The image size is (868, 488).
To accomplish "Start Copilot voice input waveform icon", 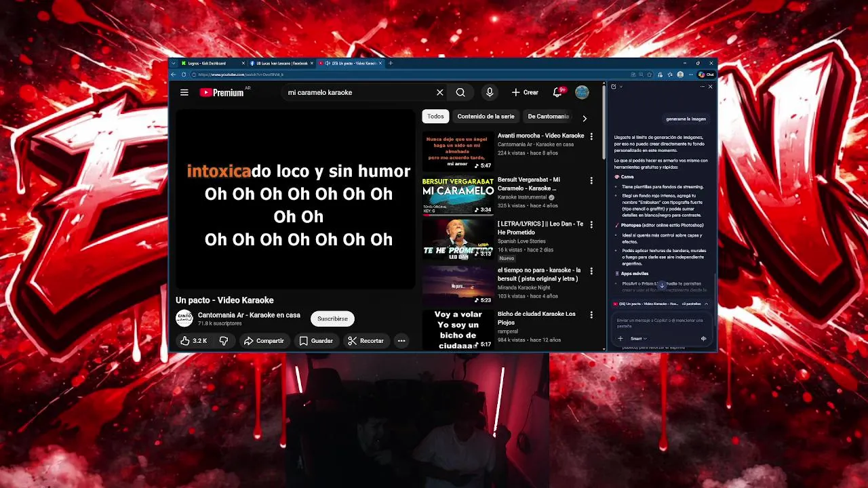I will coord(703,339).
